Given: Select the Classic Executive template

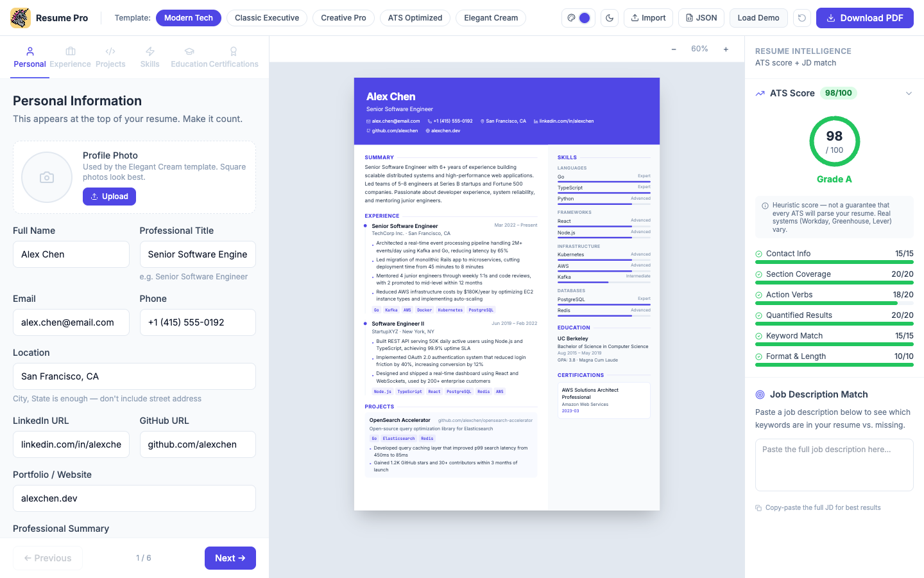Looking at the screenshot, I should pyautogui.click(x=267, y=18).
